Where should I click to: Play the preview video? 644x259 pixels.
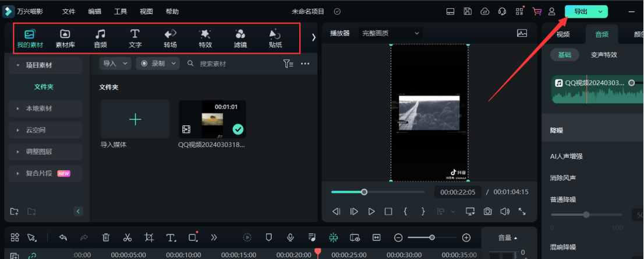(371, 212)
